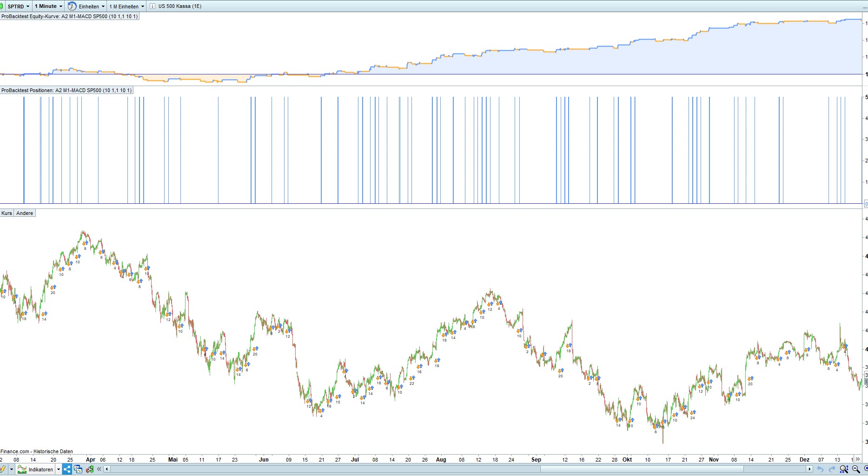The image size is (868, 476).
Task: Click the Okt label on the time axis
Action: [627, 460]
